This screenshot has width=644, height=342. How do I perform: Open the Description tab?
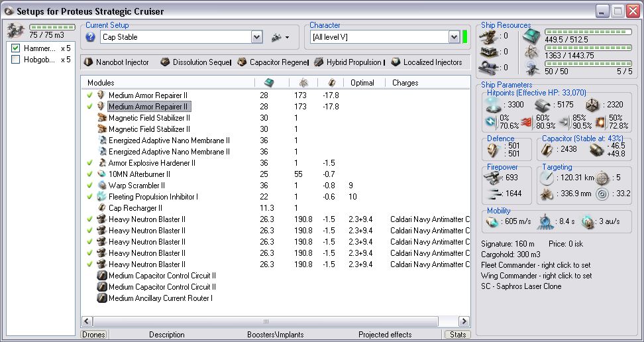click(x=167, y=335)
